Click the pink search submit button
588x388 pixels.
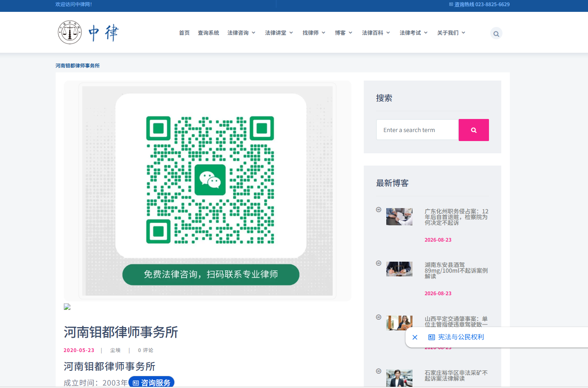tap(474, 130)
